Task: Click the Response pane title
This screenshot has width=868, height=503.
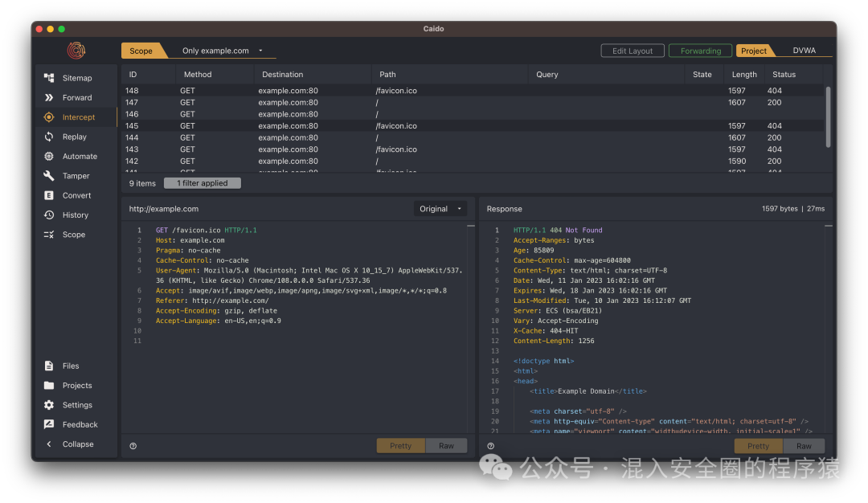Action: [504, 209]
